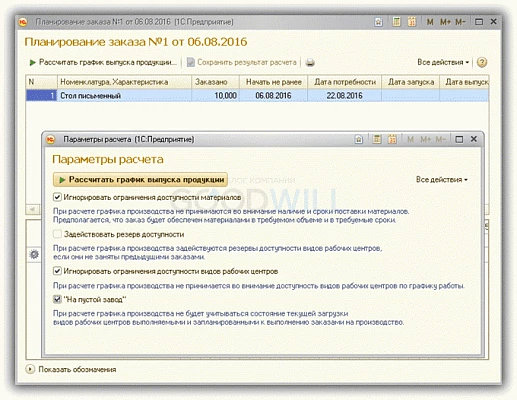
Task: Toggle Задействовать резерв доступности checkbox
Action: click(57, 234)
